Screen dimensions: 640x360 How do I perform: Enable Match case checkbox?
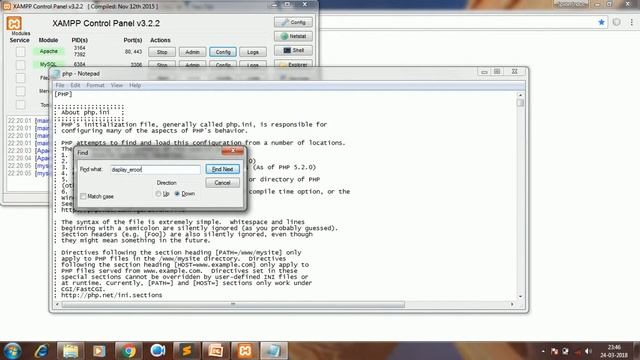83,196
